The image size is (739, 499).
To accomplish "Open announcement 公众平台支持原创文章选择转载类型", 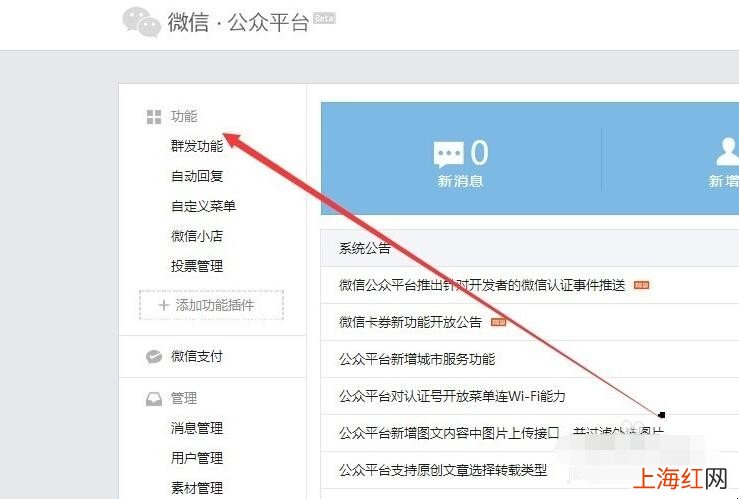I will [x=443, y=470].
